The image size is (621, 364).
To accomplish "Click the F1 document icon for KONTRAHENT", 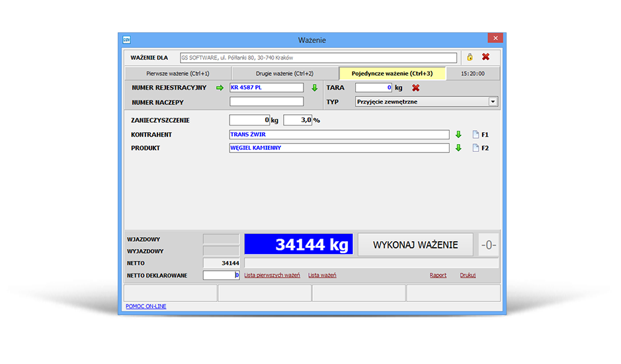I will 475,135.
